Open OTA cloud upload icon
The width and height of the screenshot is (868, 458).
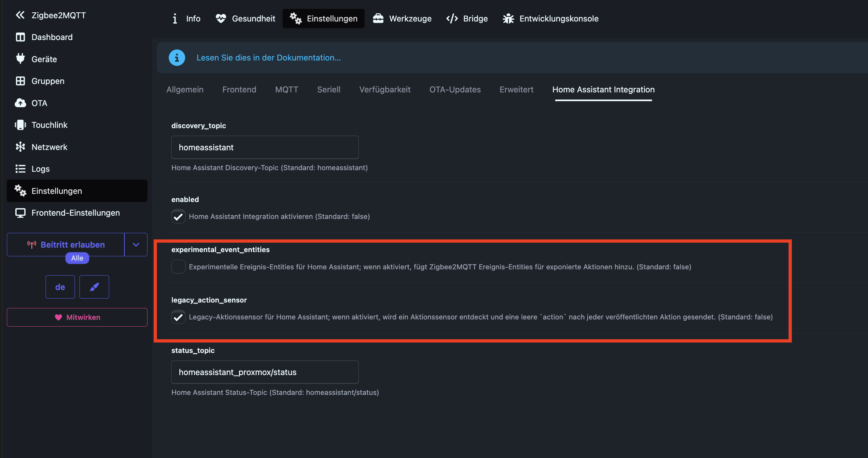click(20, 103)
